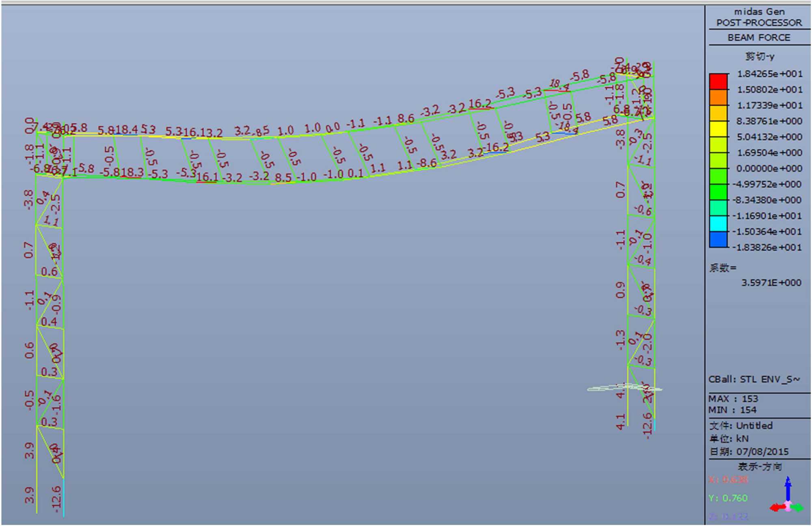Click the 0.00000e+000 legend value
Screen dimensions: 812x526
[x=769, y=168]
